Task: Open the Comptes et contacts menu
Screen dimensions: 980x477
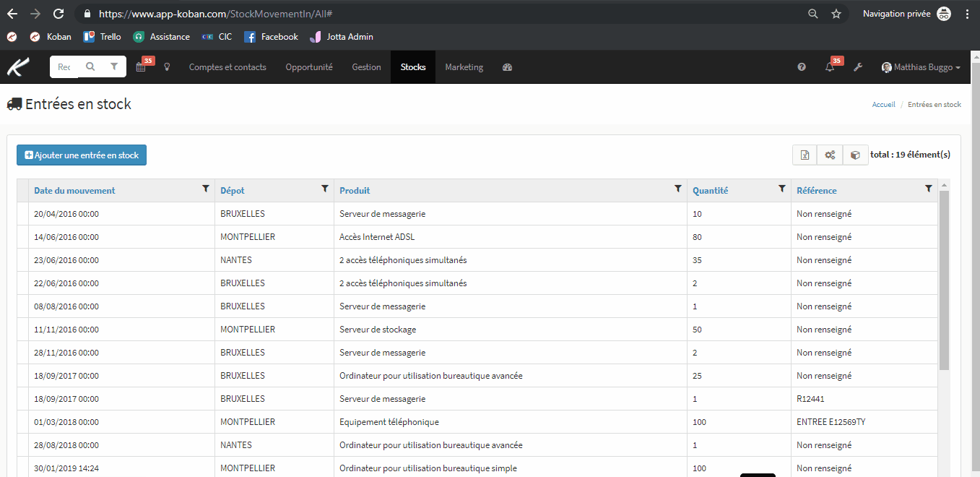Action: point(227,67)
